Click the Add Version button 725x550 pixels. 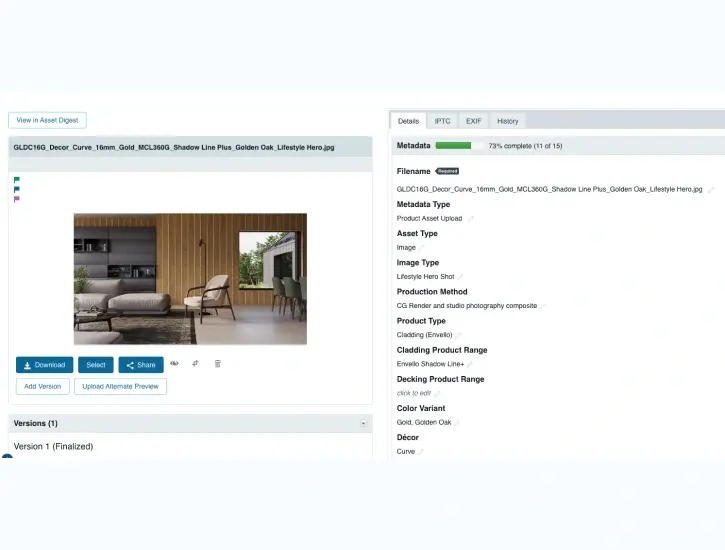43,386
